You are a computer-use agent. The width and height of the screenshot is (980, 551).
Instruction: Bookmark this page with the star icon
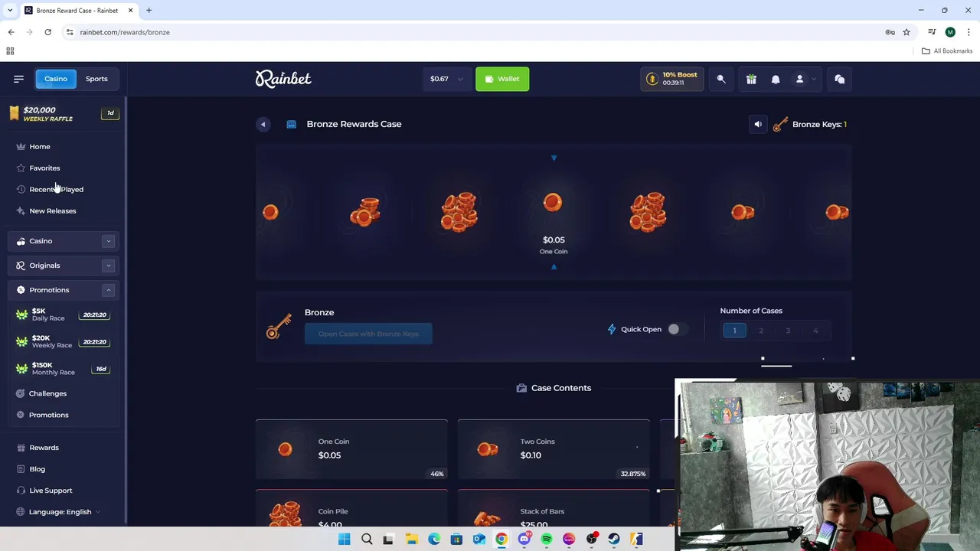906,32
